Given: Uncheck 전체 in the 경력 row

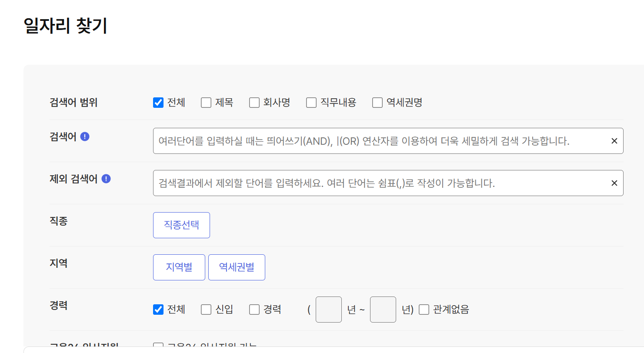Looking at the screenshot, I should [x=158, y=309].
